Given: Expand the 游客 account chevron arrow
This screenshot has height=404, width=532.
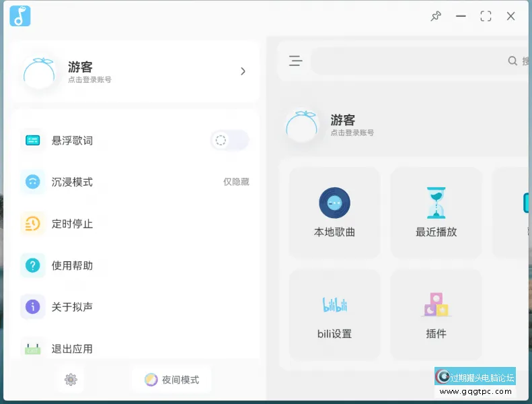Looking at the screenshot, I should click(x=243, y=71).
